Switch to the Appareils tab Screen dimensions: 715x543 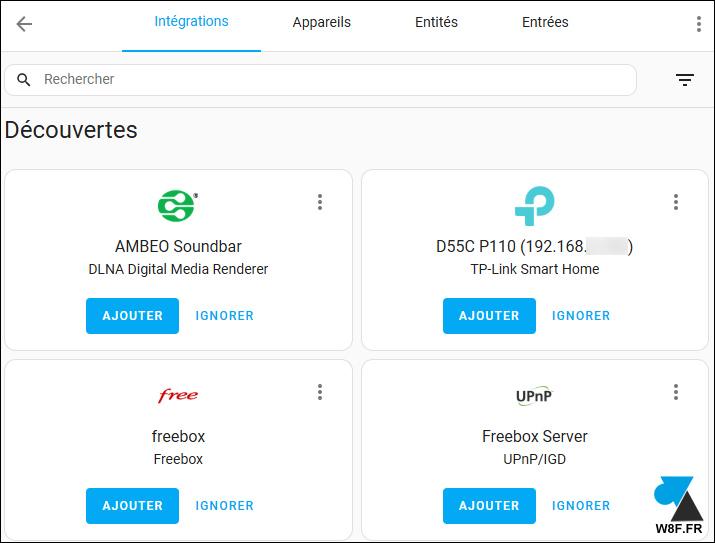[x=321, y=22]
